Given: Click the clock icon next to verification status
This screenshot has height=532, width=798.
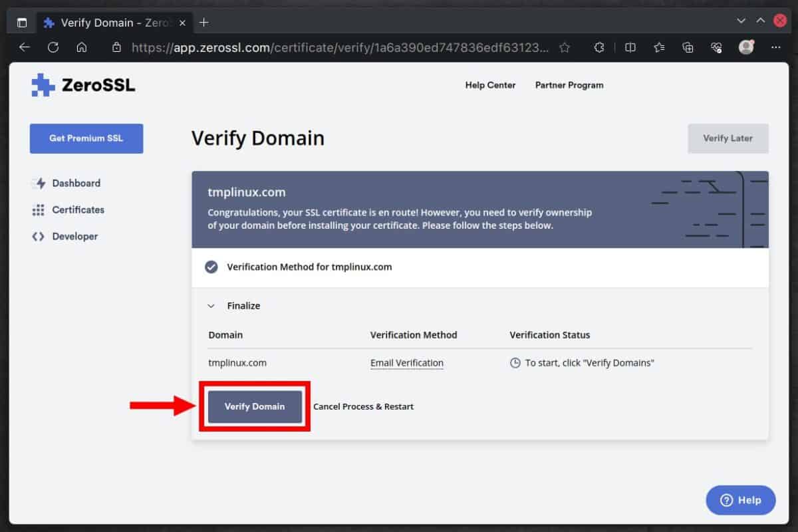Looking at the screenshot, I should coord(514,362).
